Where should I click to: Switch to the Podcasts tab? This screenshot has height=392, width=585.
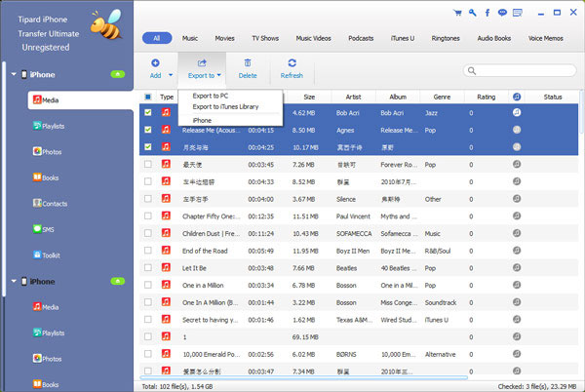point(361,38)
